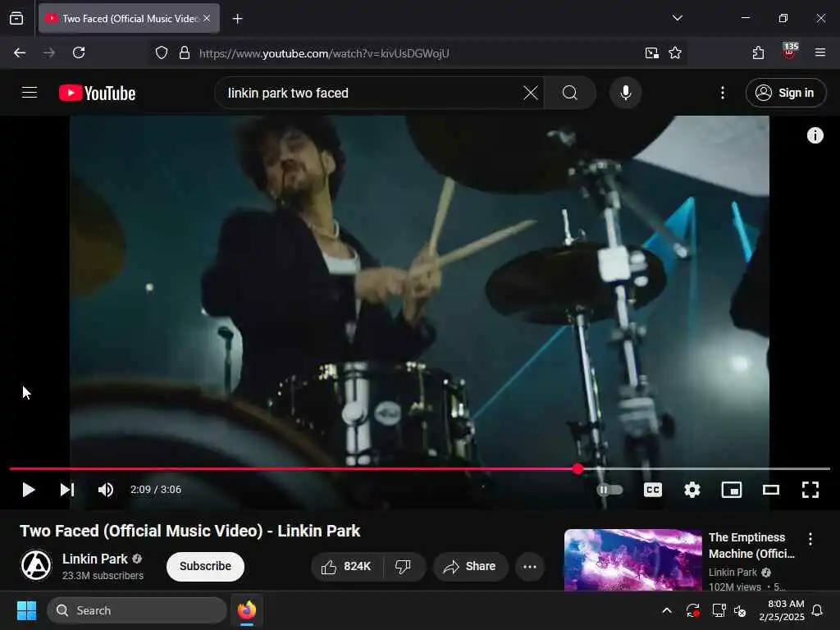Open Firefox from the taskbar

pyautogui.click(x=246, y=610)
